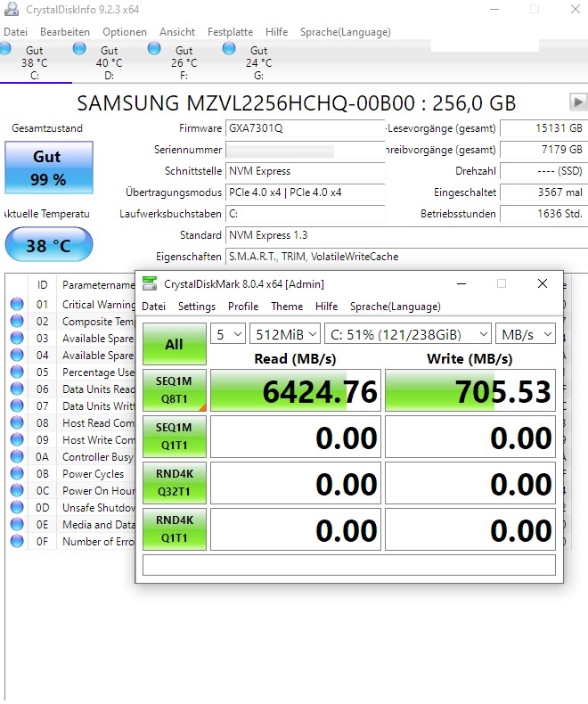Click the Firmware field GXA7301Q

click(306, 128)
